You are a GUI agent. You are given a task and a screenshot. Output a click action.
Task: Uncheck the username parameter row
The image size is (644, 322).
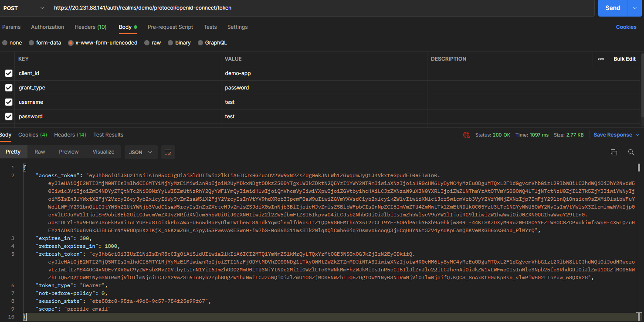[x=8, y=102]
